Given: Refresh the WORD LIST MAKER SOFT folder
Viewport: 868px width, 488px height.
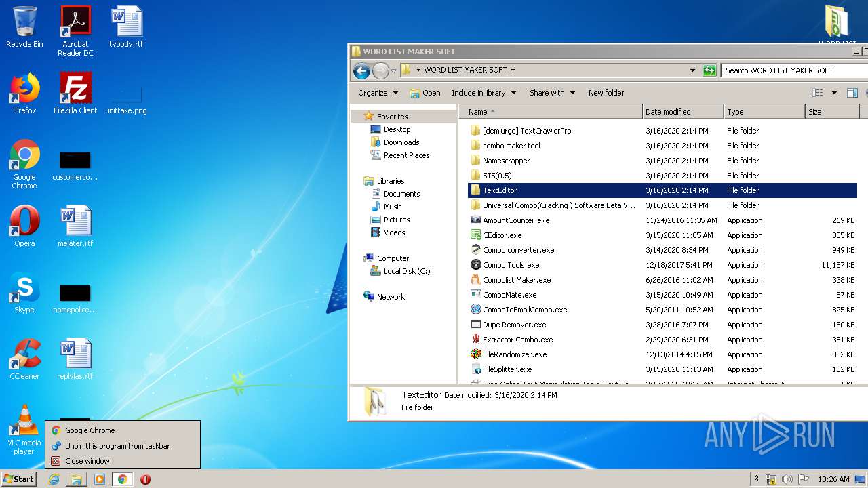Looking at the screenshot, I should tap(709, 70).
